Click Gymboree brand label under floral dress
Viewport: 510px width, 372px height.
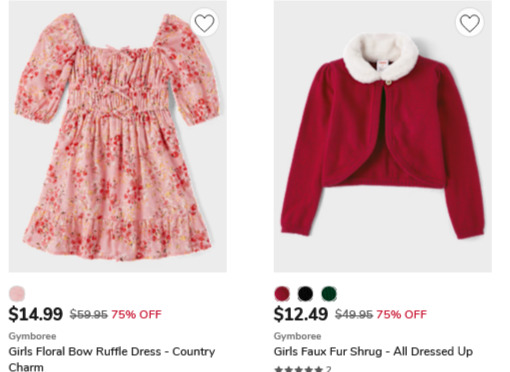click(32, 336)
